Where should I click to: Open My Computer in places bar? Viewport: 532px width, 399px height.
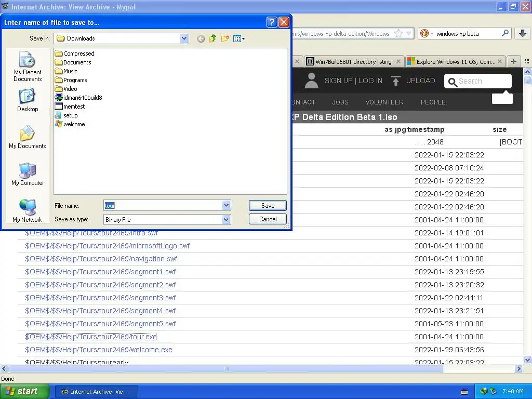click(x=28, y=174)
